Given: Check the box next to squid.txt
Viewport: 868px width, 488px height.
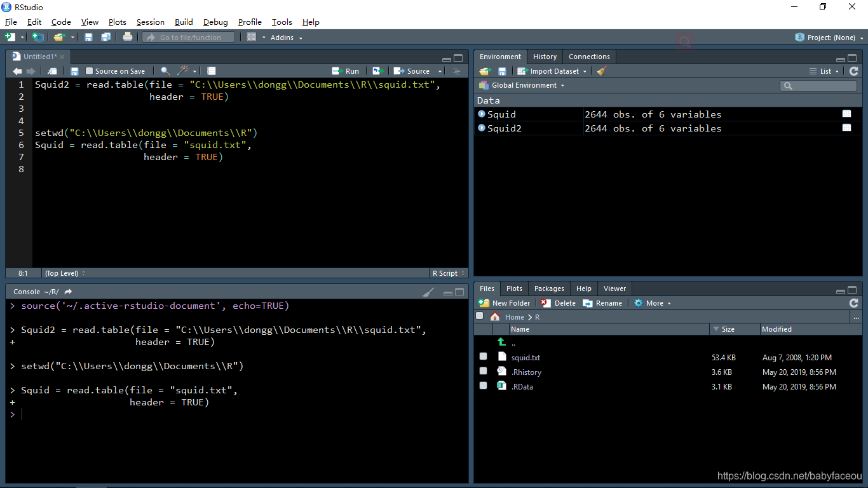Looking at the screenshot, I should tap(484, 357).
